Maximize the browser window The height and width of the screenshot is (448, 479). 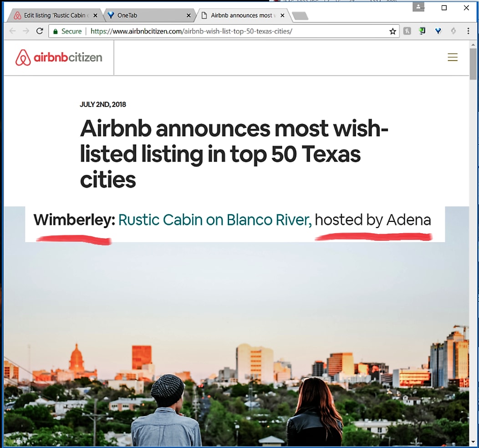point(444,8)
